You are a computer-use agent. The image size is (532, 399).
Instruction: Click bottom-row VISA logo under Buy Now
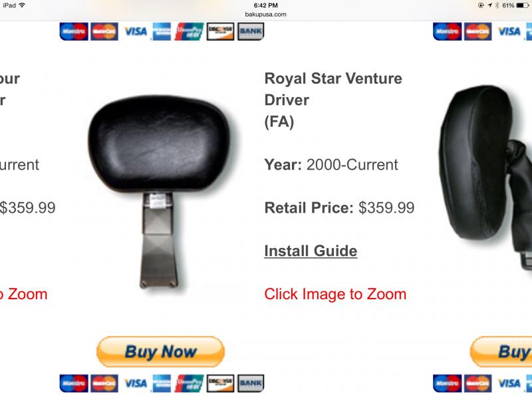136,384
